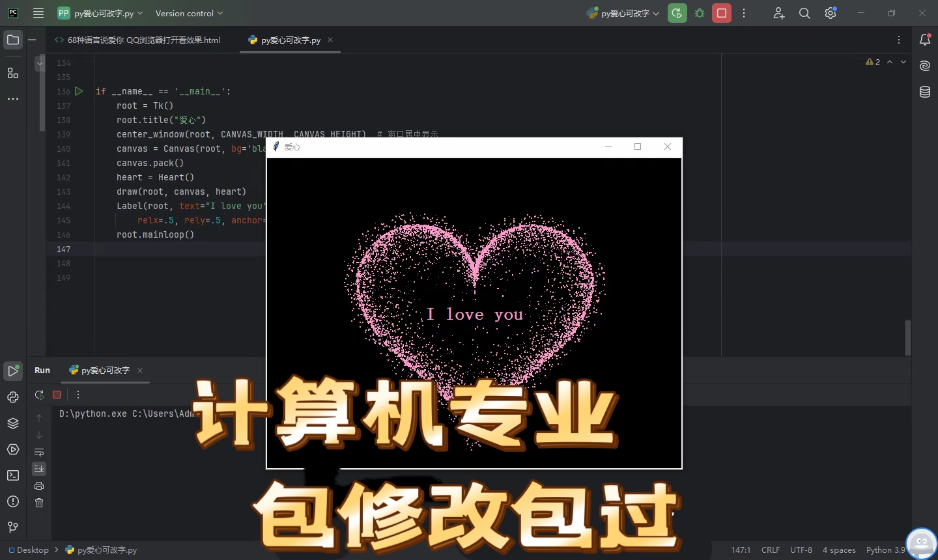Click the Python 3.9 interpreter selector
This screenshot has height=560, width=938.
point(885,550)
